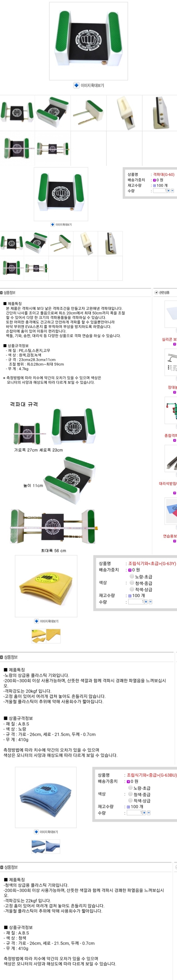Open the 격파대(G-60) product name link
Image resolution: width=177 pixels, height=980 pixels.
pos(164,175)
